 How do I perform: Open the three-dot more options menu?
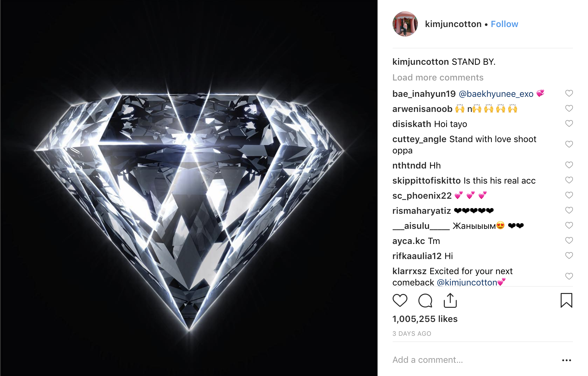pyautogui.click(x=566, y=360)
